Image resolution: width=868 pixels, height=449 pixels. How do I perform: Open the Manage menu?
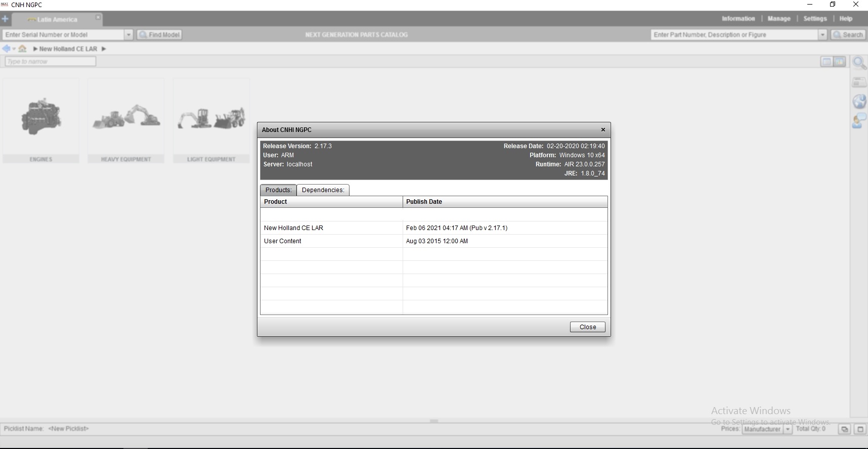pyautogui.click(x=779, y=19)
